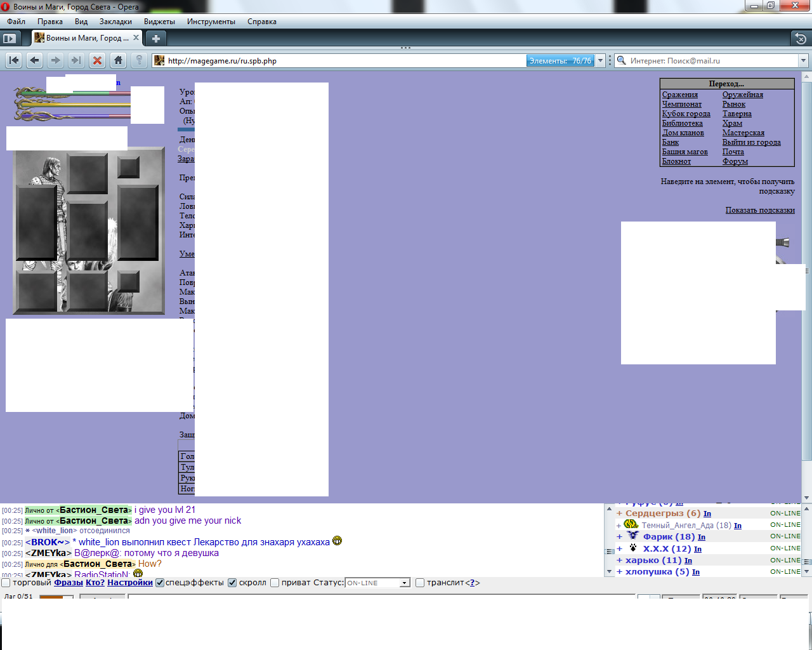Screen dimensions: 812x650
Task: Click the paw icon beside Х.Х.Х
Action: 633,548
